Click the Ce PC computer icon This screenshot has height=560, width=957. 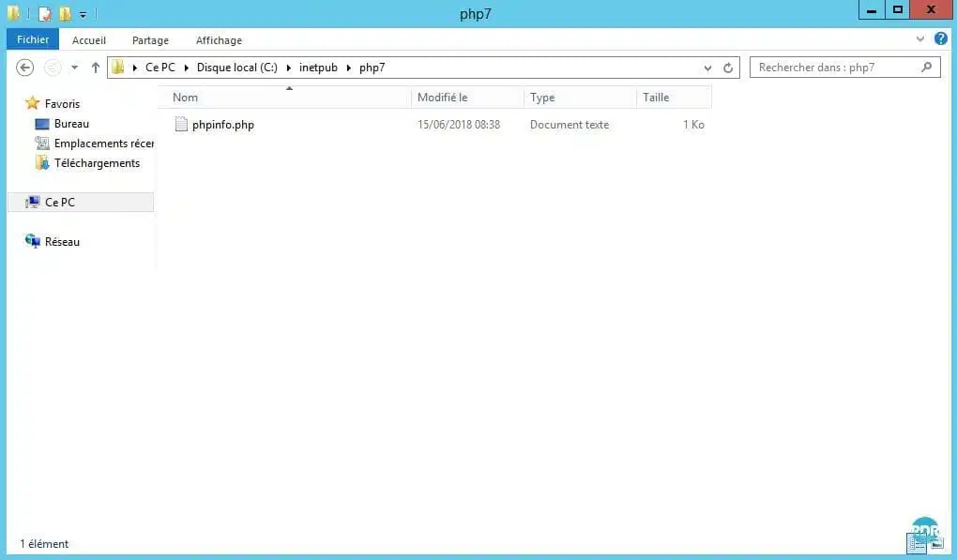coord(32,202)
